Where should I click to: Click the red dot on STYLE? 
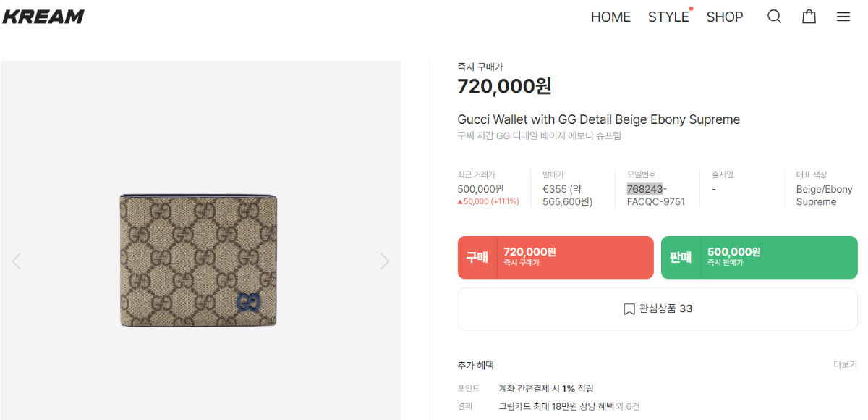(691, 9)
